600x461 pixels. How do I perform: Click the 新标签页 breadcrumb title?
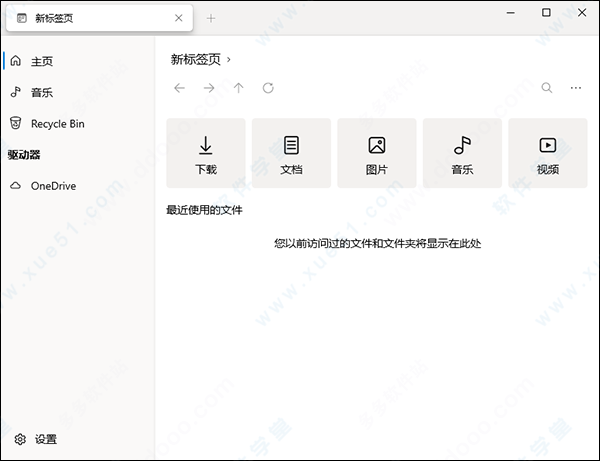(196, 59)
